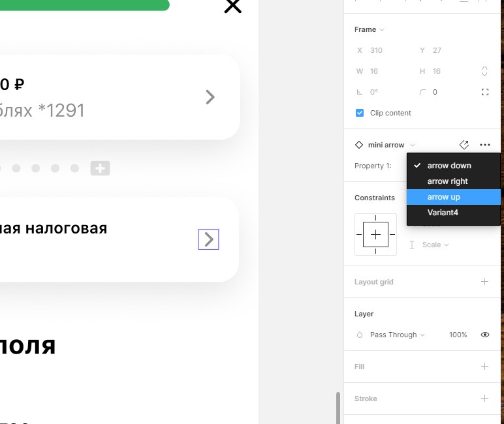This screenshot has height=424, width=504.
Task: Click the constraints box widget
Action: [375, 234]
